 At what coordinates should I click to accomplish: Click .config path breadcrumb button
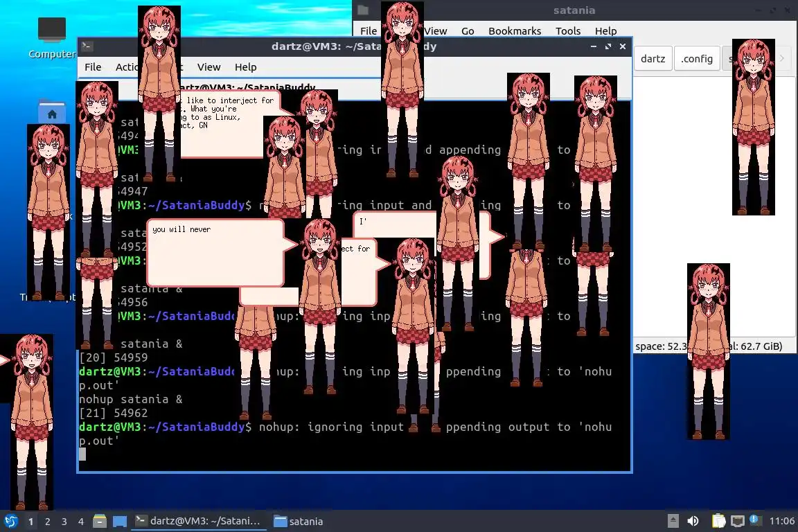pyautogui.click(x=697, y=59)
